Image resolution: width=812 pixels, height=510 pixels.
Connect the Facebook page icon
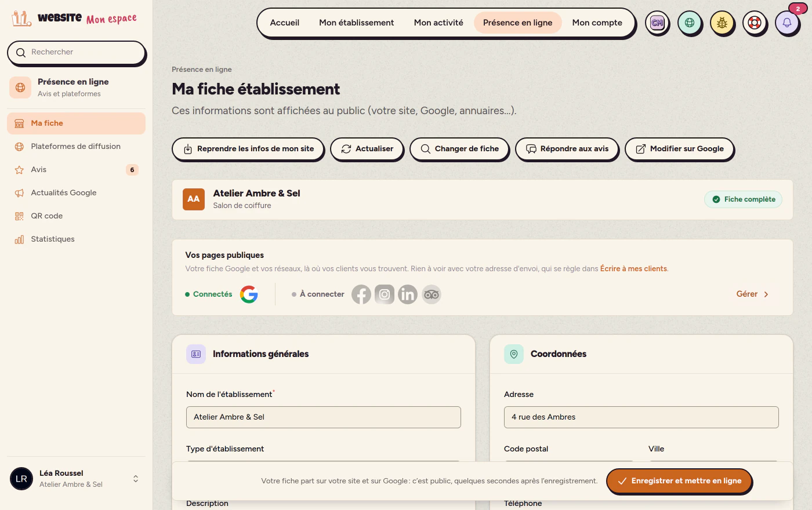(x=361, y=294)
